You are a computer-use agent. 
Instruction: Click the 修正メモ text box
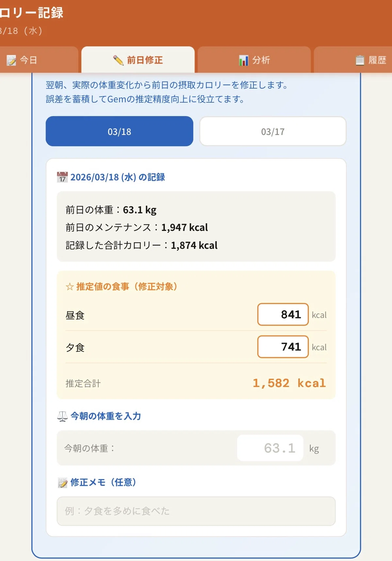[x=196, y=511]
